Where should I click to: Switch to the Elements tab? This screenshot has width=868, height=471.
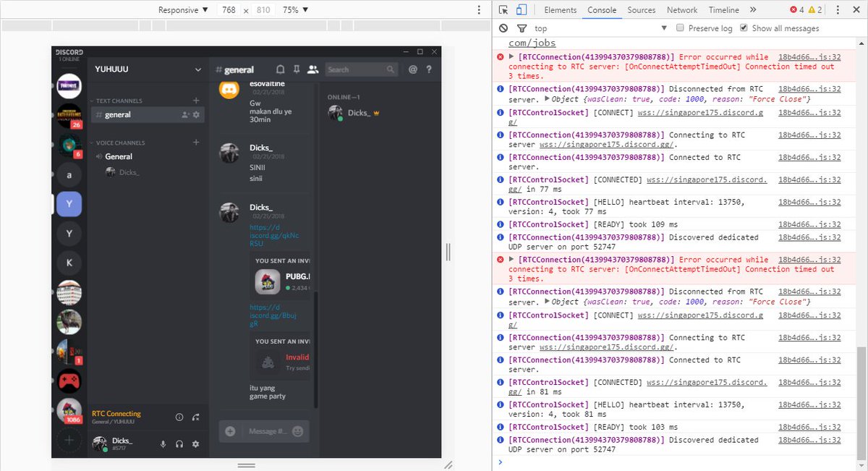[561, 9]
